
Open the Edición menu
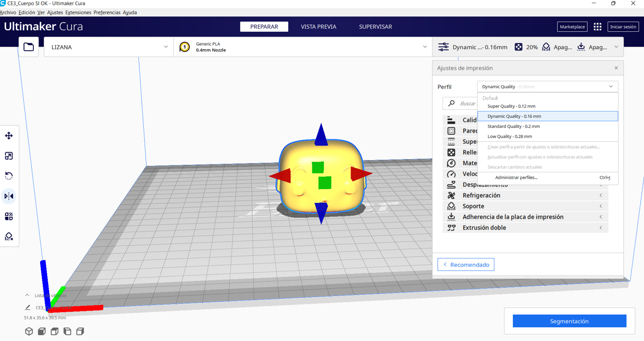[26, 13]
